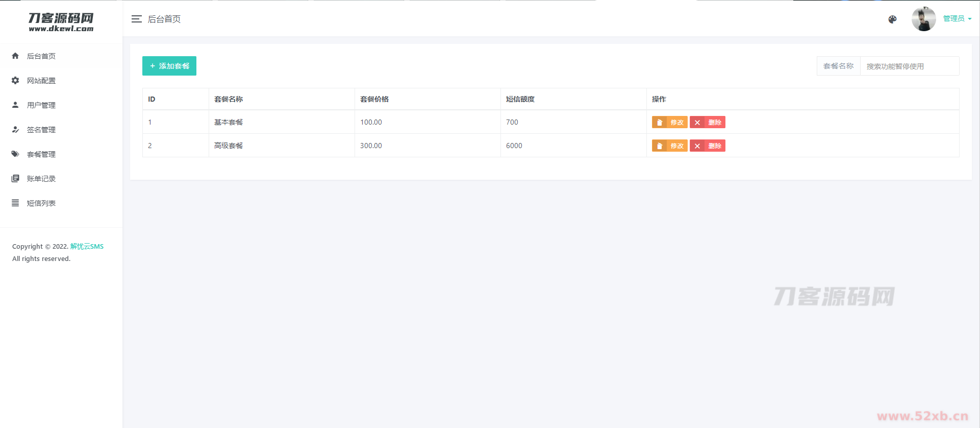Click the tags icon for 套餐管理

[x=15, y=154]
